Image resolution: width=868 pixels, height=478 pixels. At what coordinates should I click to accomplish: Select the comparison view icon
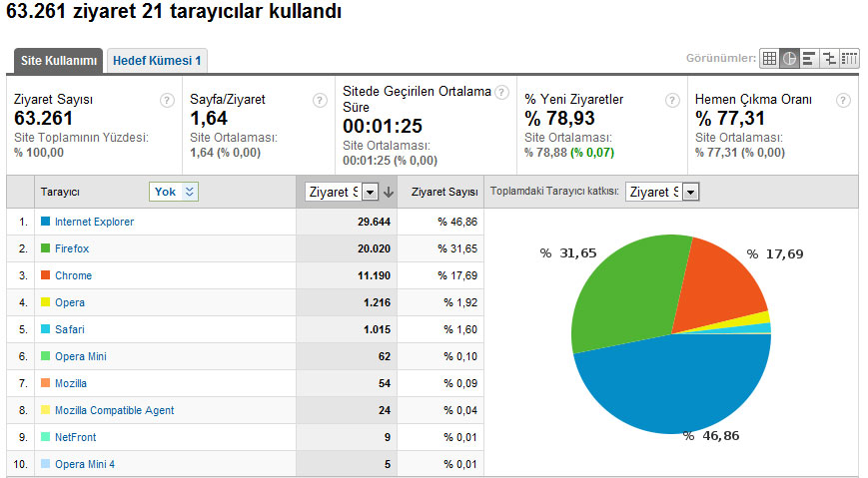pos(829,59)
